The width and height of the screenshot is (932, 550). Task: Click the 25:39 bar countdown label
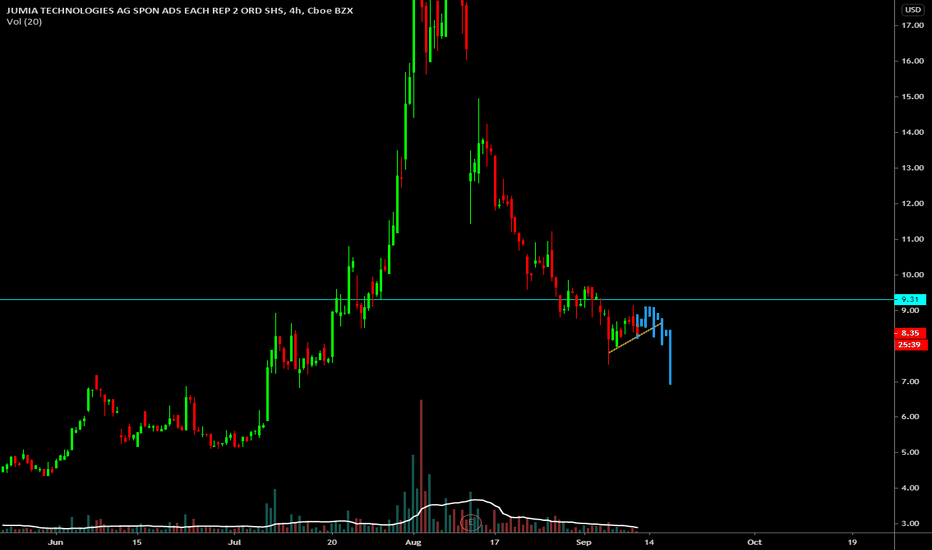(x=910, y=344)
